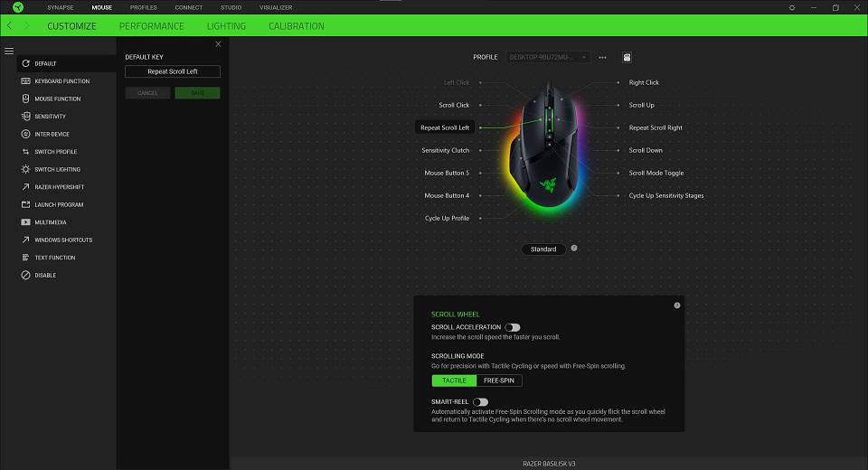The image size is (868, 470).
Task: Go back with the left arrow
Action: tap(9, 25)
